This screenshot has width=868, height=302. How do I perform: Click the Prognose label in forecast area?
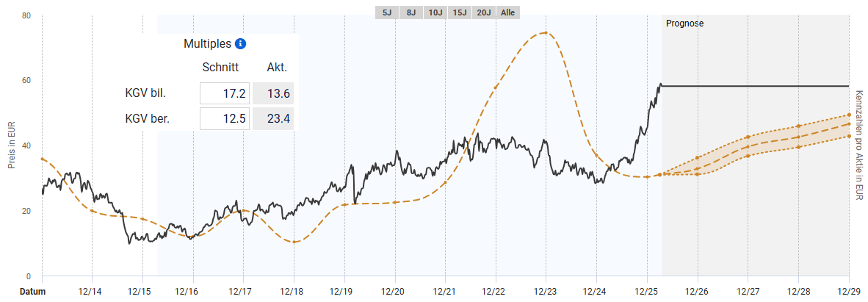[x=684, y=24]
